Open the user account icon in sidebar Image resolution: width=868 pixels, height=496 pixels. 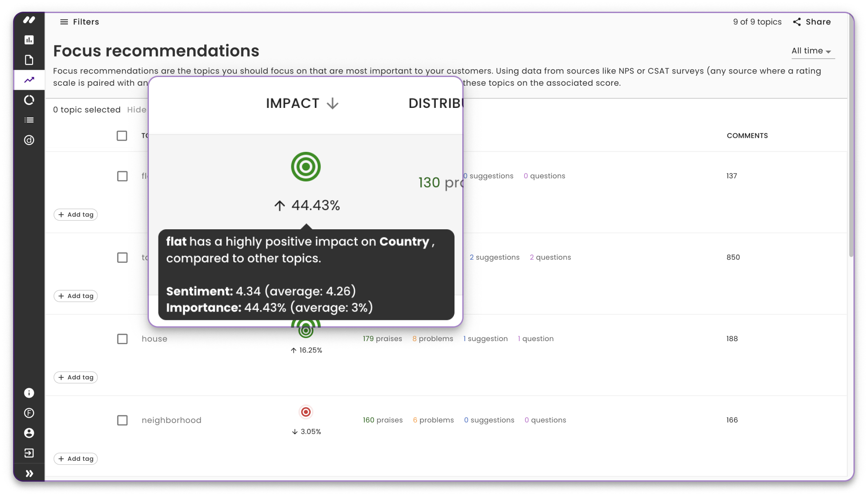29,433
